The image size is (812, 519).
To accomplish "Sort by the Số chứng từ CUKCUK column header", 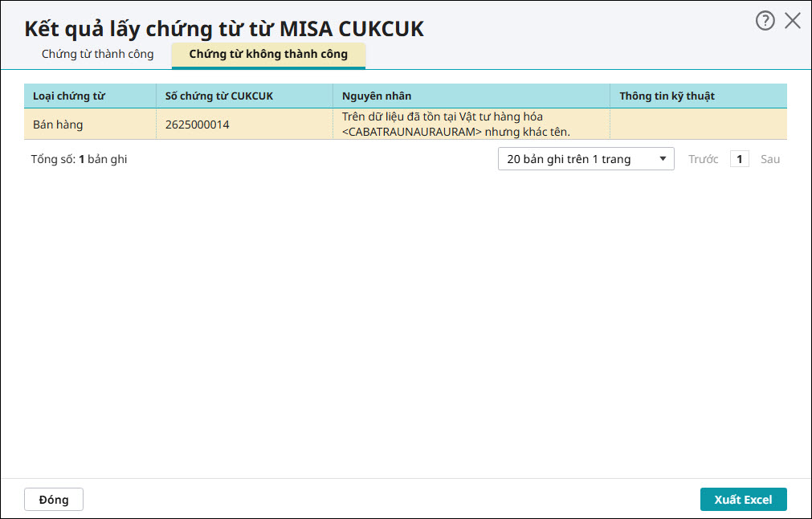I will click(x=218, y=96).
